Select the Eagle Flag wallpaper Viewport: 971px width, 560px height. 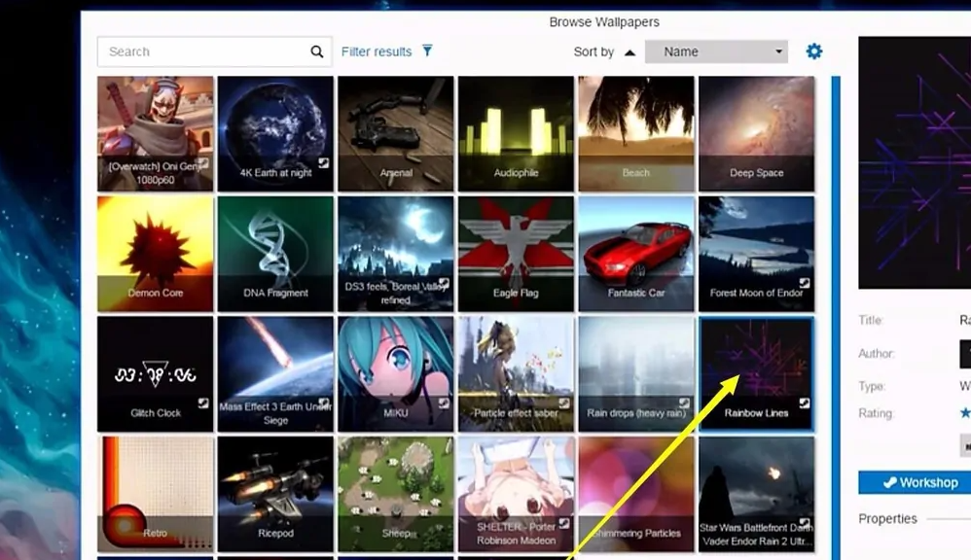[x=516, y=253]
